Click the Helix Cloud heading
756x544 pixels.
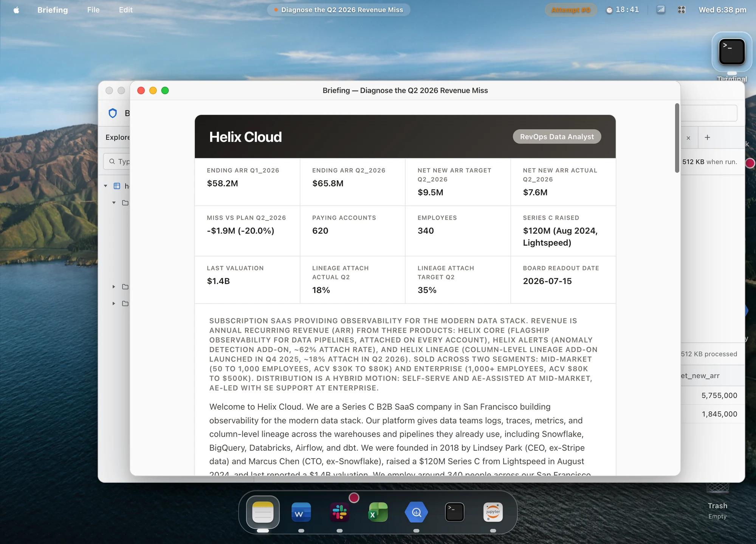245,137
